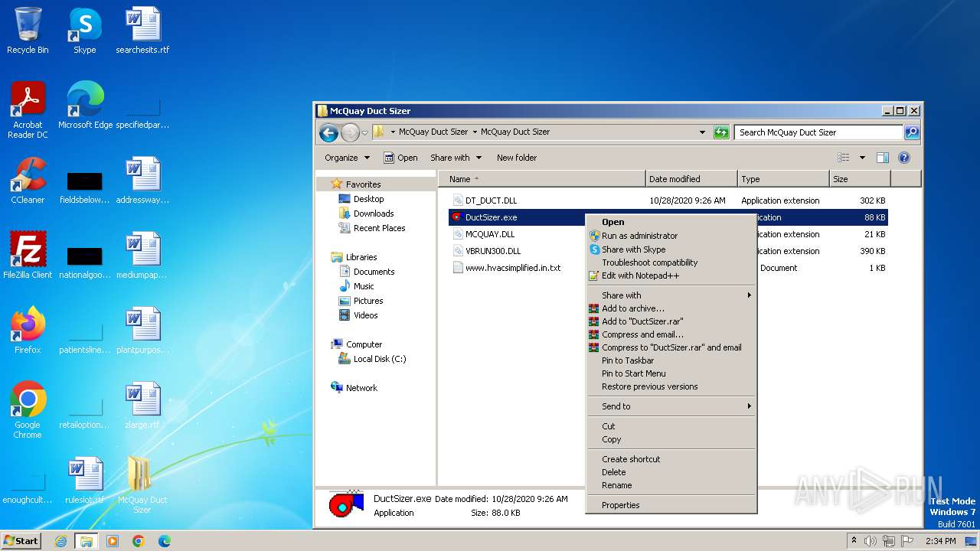The image size is (980, 551).
Task: Select Downloads in Favorites
Action: tap(374, 214)
